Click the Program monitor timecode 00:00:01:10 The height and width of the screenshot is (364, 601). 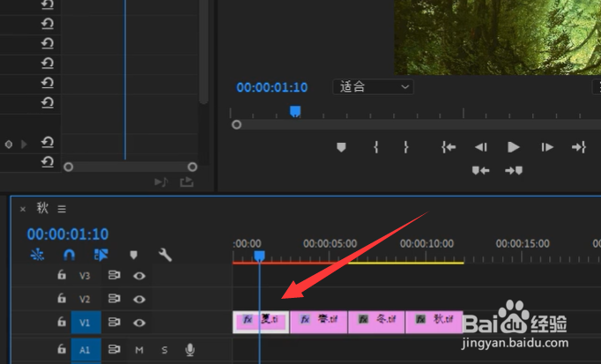(271, 87)
